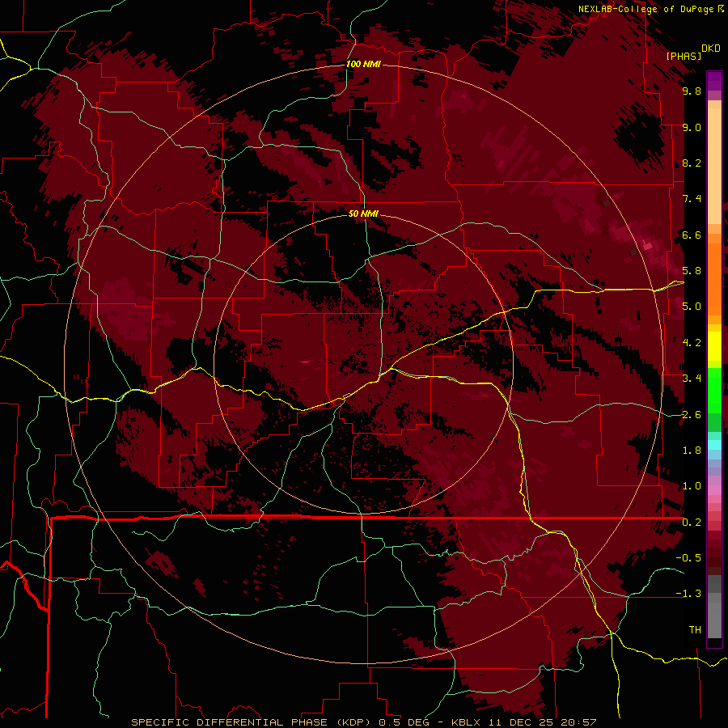Pick the cyan segment of the color bar

tap(714, 444)
